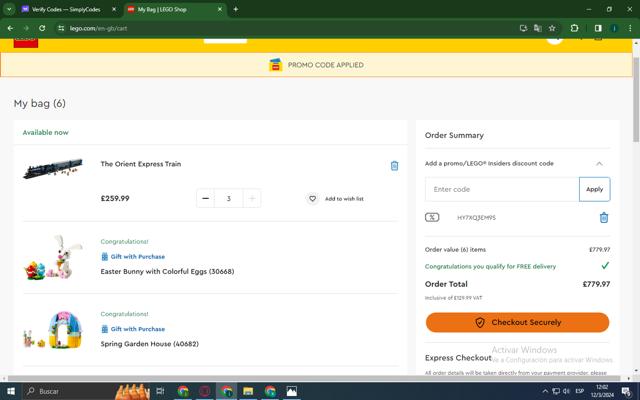640x400 pixels.
Task: Decrease Orient Express Train quantity
Action: (x=205, y=198)
